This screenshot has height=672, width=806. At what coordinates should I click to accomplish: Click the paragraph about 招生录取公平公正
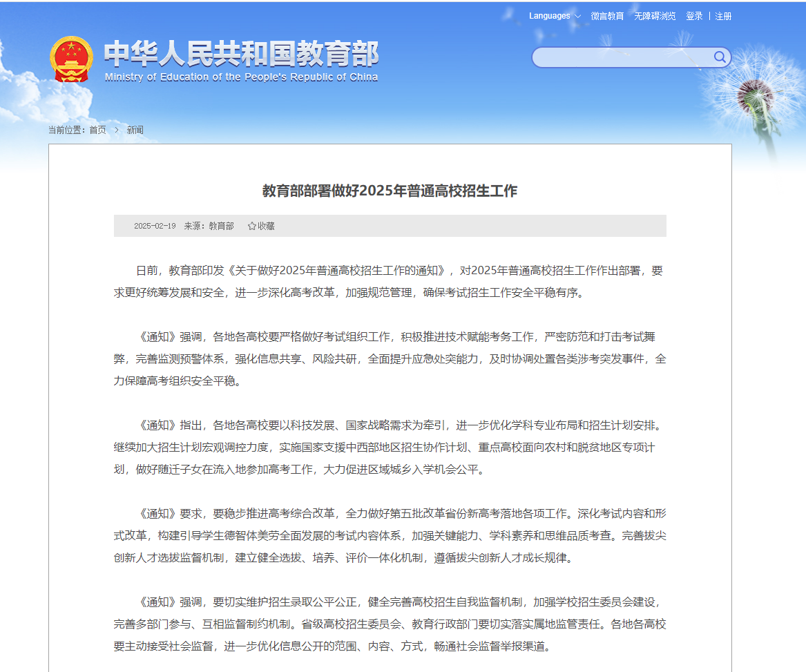[390, 624]
